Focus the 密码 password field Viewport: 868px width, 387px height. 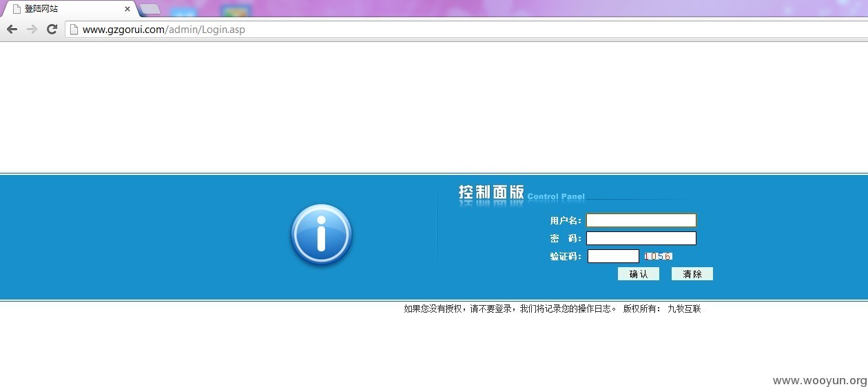641,238
